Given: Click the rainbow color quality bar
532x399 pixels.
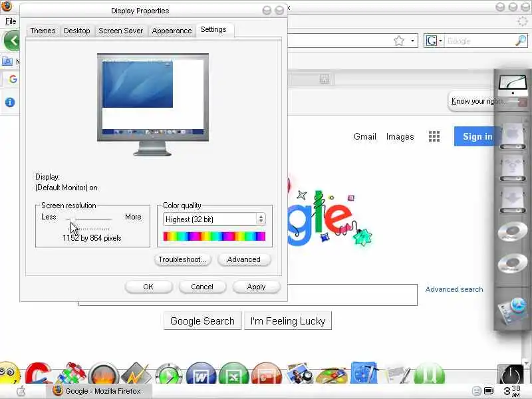Looking at the screenshot, I should click(214, 236).
